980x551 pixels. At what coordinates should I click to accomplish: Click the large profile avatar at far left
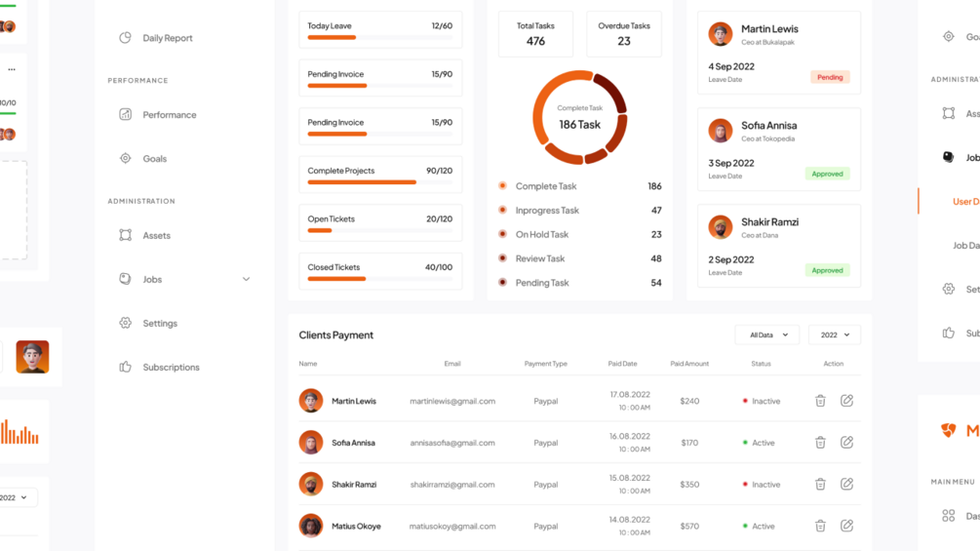32,357
